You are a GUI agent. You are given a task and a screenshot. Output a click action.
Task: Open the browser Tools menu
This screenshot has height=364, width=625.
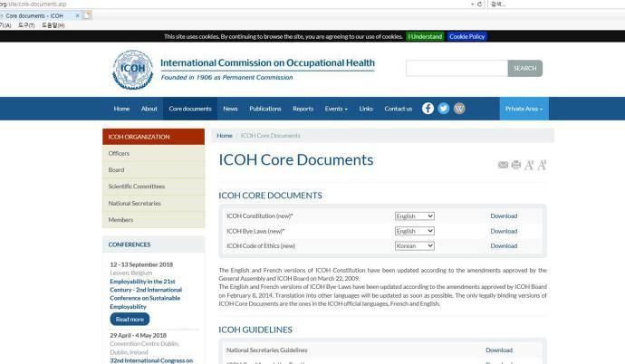click(x=26, y=25)
